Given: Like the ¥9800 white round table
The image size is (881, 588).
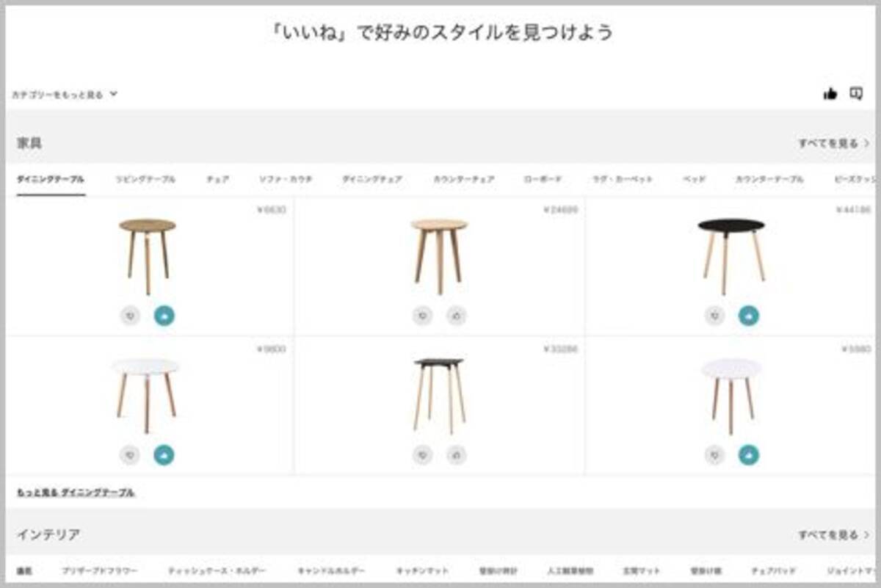Looking at the screenshot, I should (x=164, y=454).
